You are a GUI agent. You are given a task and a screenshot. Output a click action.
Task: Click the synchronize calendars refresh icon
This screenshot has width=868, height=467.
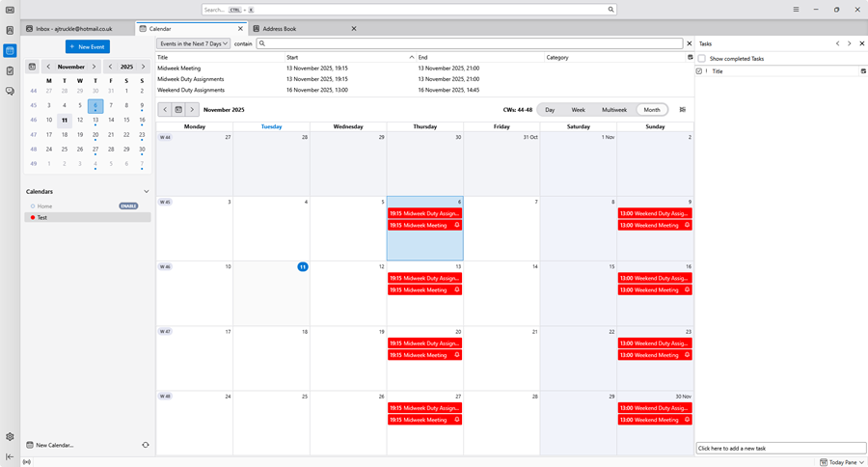point(146,445)
